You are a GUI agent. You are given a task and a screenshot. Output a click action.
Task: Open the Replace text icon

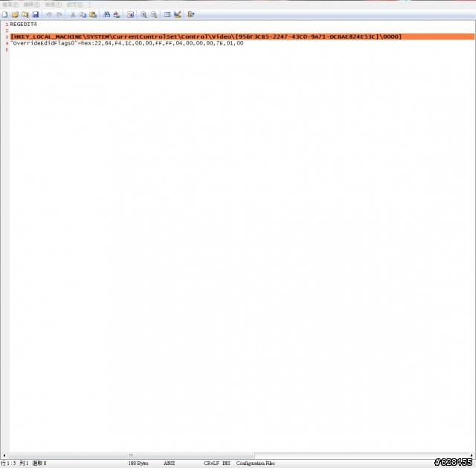(117, 14)
